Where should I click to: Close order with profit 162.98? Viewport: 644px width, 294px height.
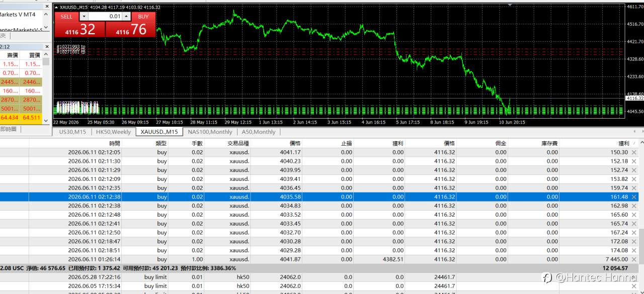click(634, 206)
